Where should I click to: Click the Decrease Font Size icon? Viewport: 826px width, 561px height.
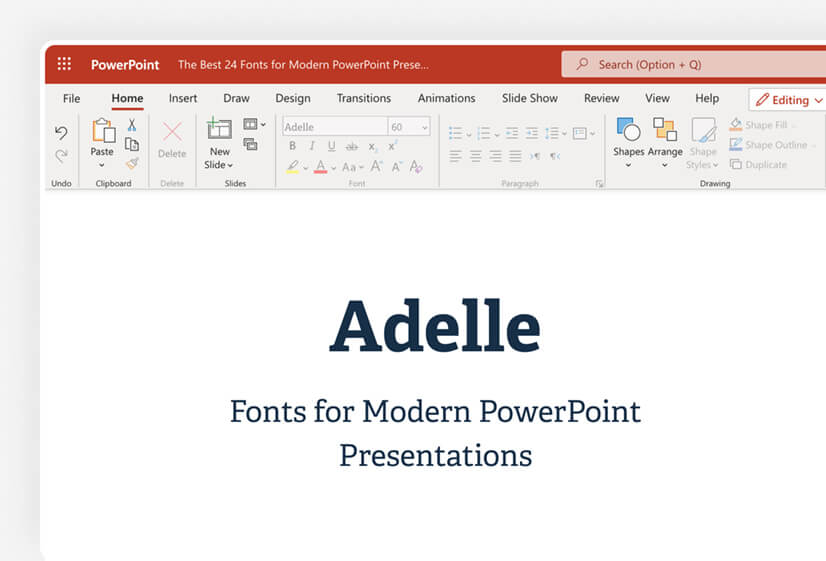tap(397, 167)
